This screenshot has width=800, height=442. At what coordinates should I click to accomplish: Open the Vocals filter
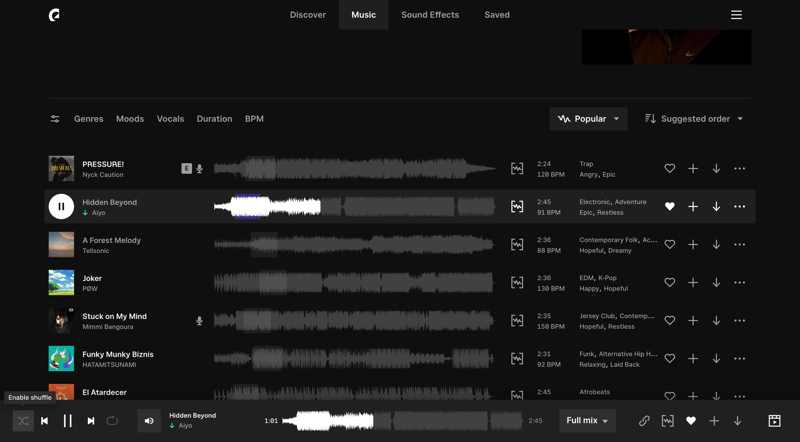(170, 119)
